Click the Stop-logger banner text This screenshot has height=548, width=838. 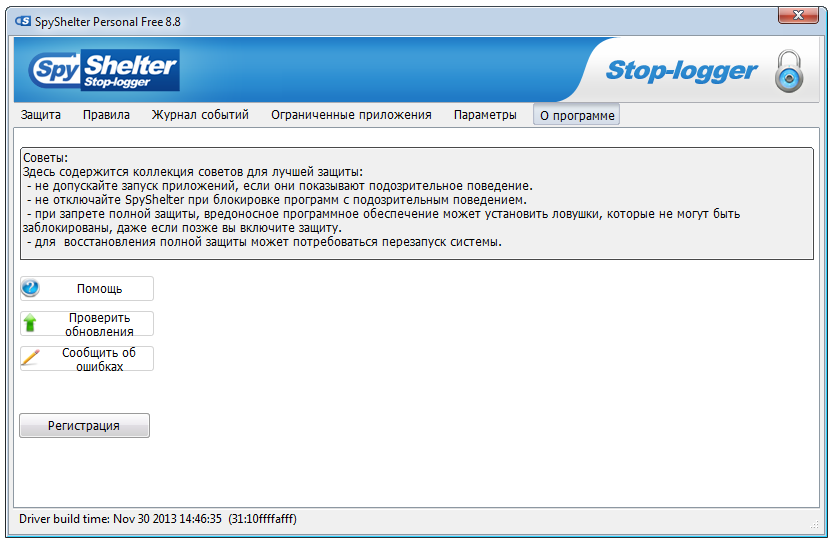[x=681, y=71]
